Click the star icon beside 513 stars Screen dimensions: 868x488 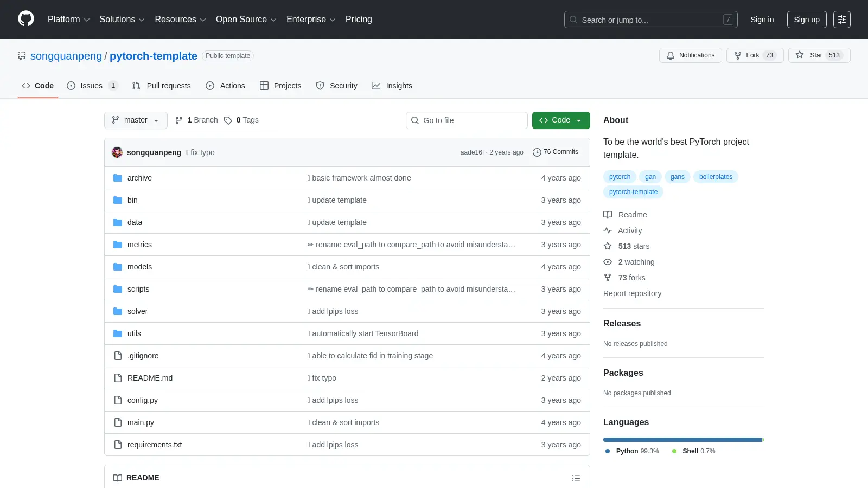click(608, 246)
